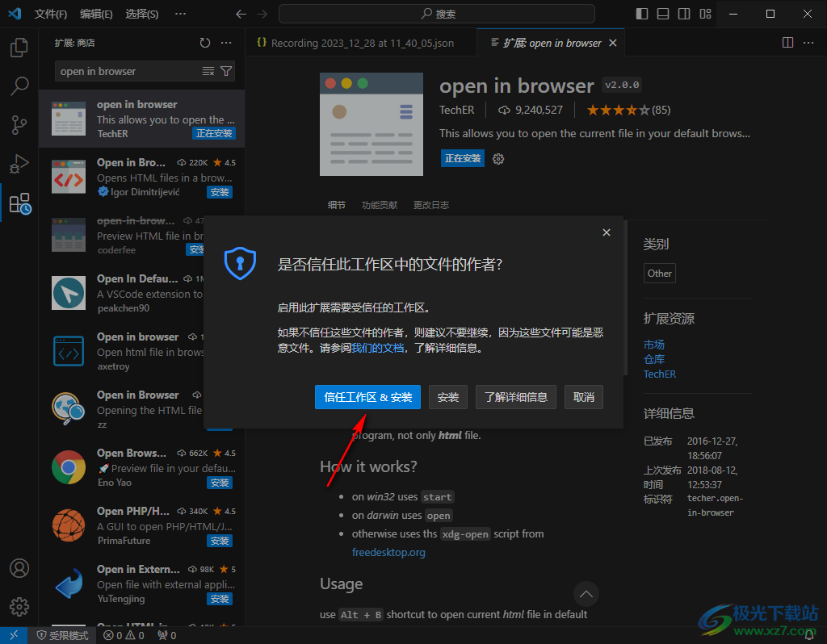827x644 pixels.
Task: Open the Source Control view
Action: pos(19,125)
